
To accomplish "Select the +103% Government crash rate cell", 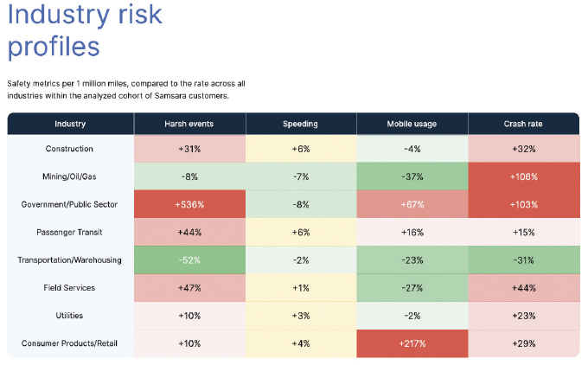I will (523, 204).
